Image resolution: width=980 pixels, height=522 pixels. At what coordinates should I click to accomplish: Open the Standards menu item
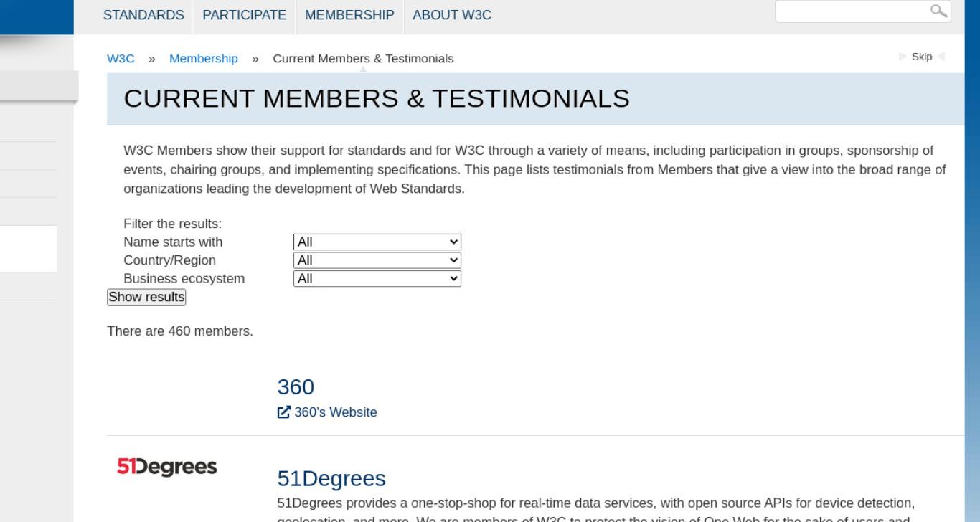143,15
